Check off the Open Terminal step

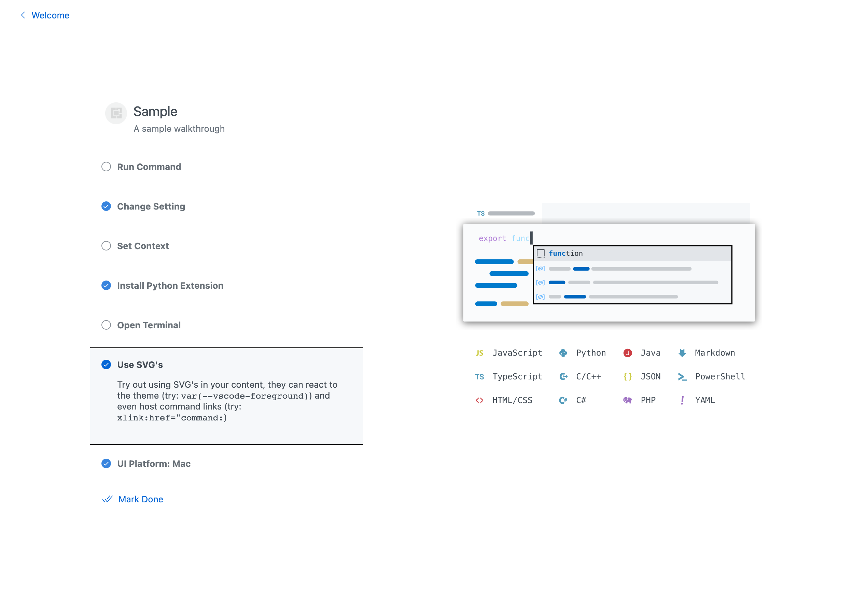(106, 325)
